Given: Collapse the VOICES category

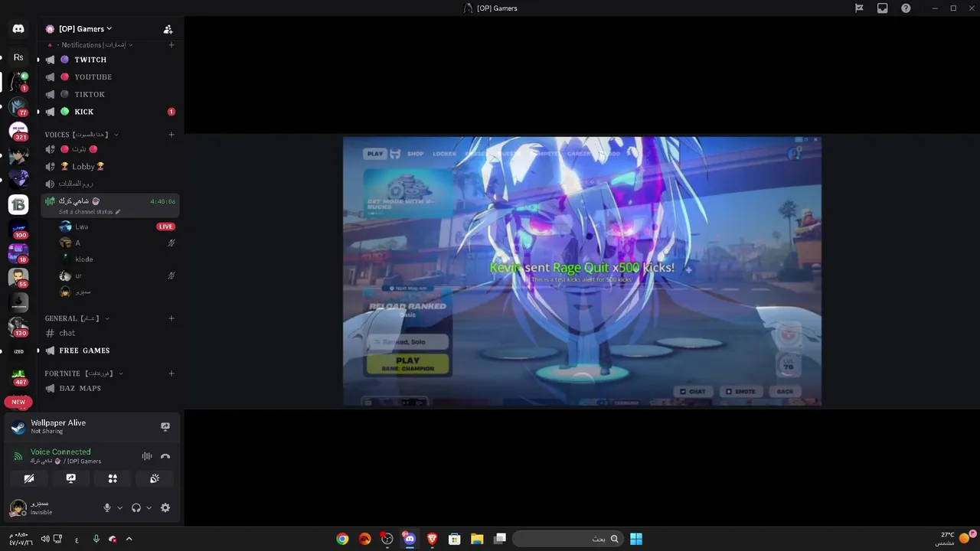Looking at the screenshot, I should point(81,135).
